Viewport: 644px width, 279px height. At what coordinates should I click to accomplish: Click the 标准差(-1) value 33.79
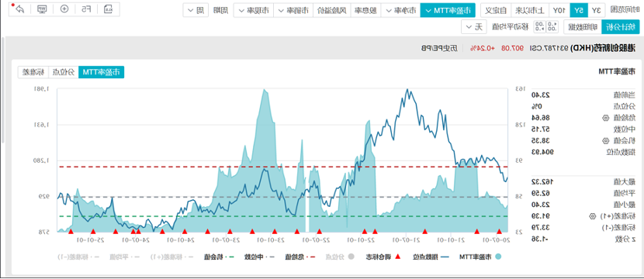click(x=542, y=227)
